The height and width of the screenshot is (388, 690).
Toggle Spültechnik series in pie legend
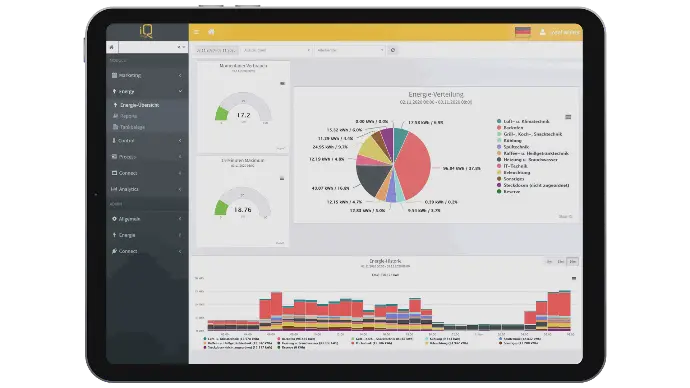point(513,146)
